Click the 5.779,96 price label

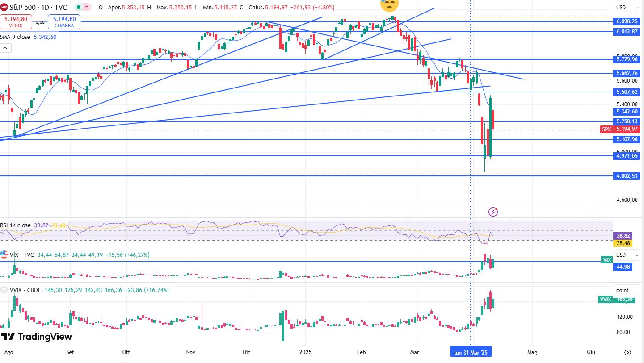coord(627,59)
